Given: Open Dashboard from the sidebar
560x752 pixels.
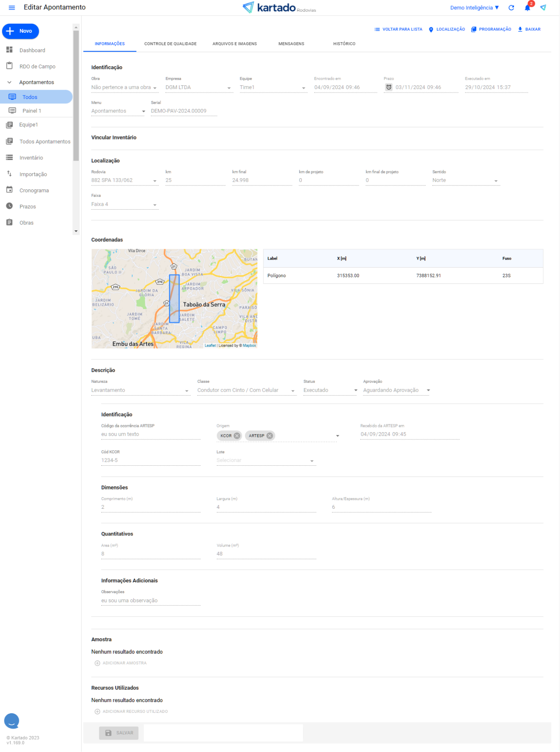Looking at the screenshot, I should [x=32, y=50].
